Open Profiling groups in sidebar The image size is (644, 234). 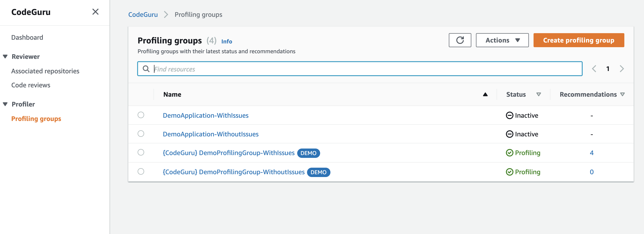(x=36, y=119)
